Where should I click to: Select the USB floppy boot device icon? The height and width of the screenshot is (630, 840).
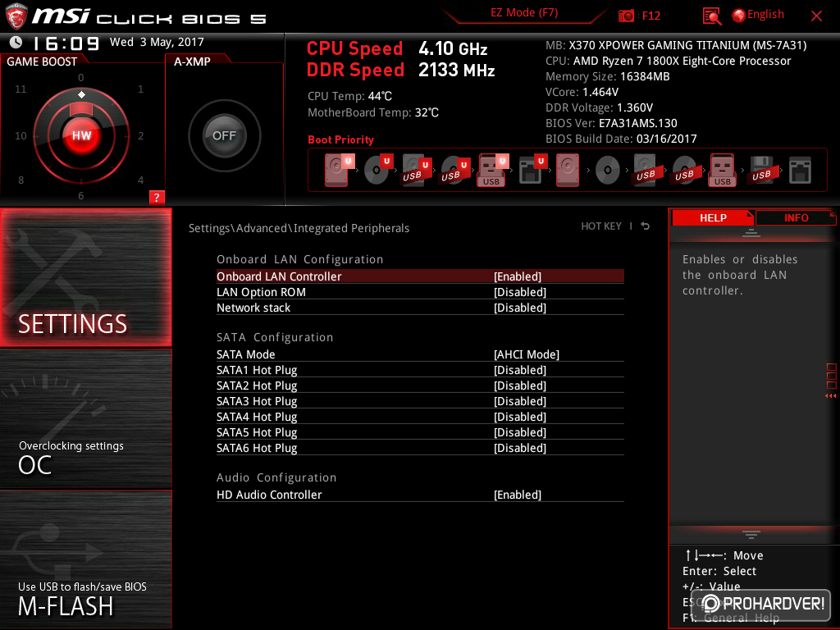point(761,170)
